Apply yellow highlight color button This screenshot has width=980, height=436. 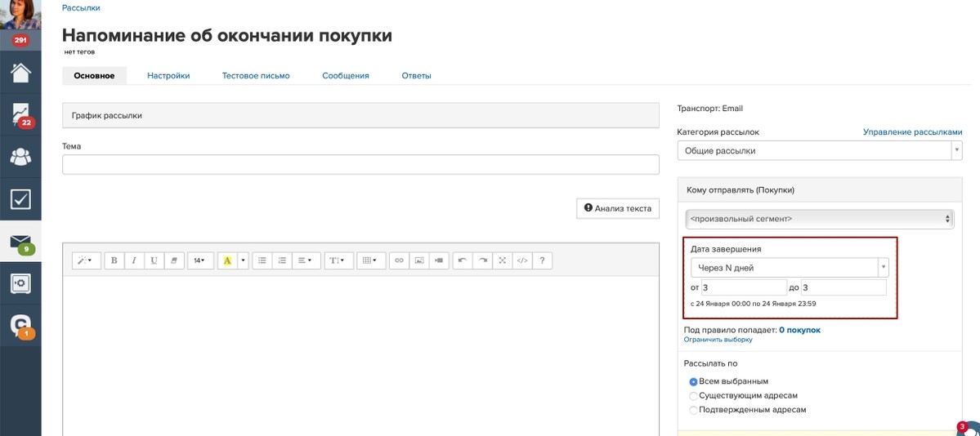227,260
